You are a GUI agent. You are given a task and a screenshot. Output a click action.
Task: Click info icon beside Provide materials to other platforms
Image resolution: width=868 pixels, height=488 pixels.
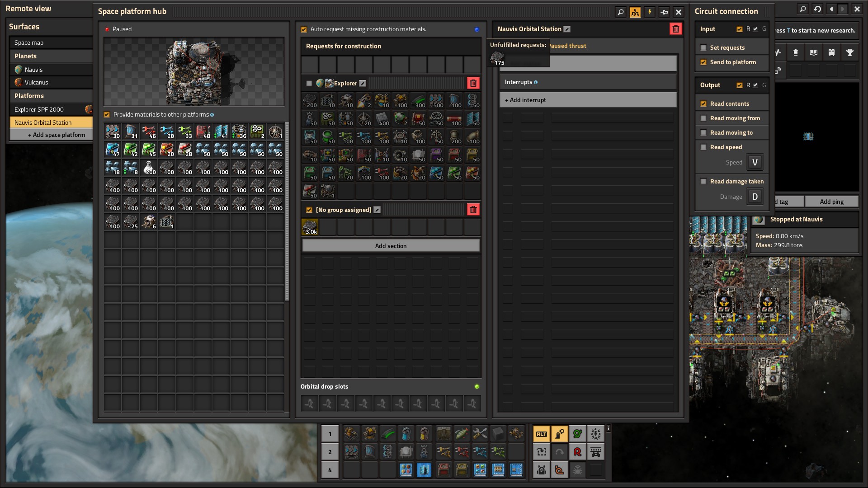212,115
